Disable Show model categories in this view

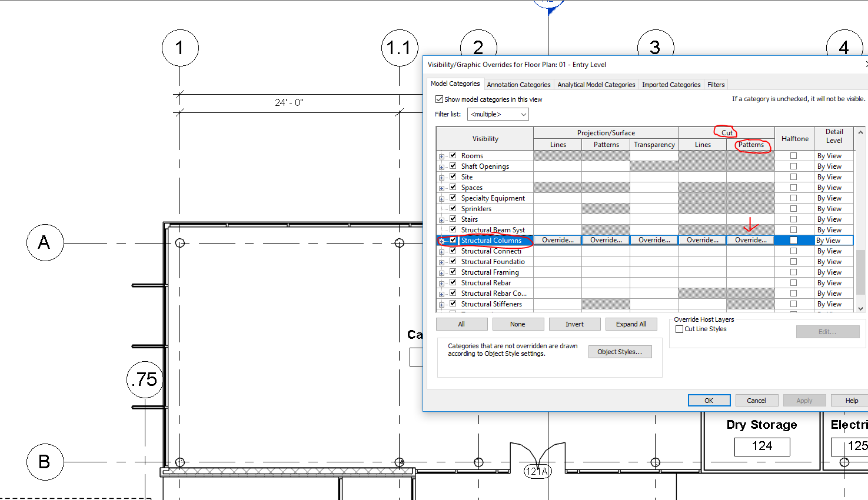pyautogui.click(x=439, y=99)
